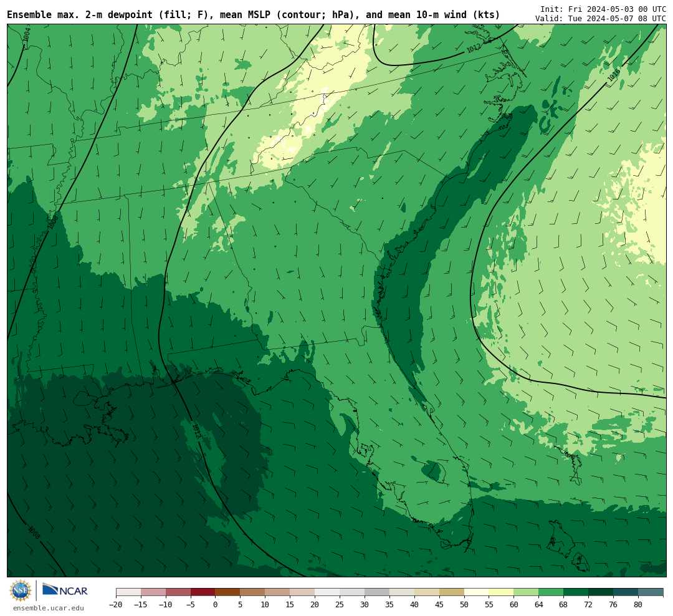This screenshot has width=673, height=616.
Task: Pick the 76 to 80 dark teal swatch
Action: pos(626,592)
